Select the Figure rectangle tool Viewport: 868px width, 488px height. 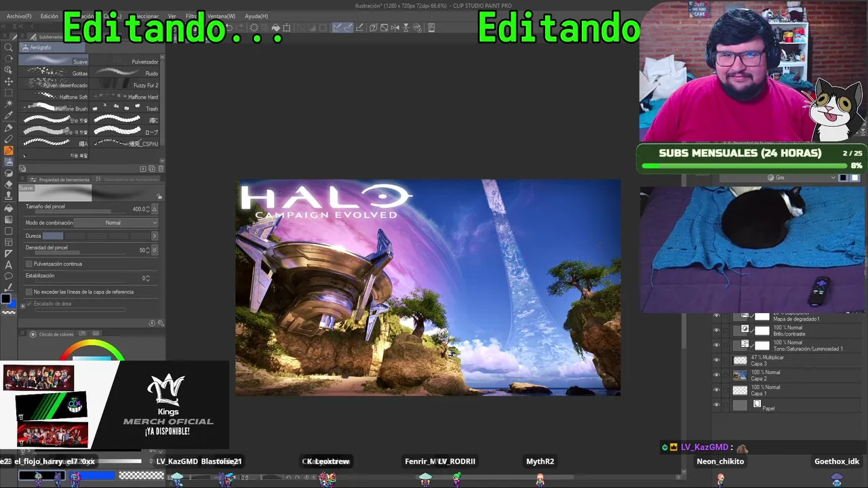(9, 231)
